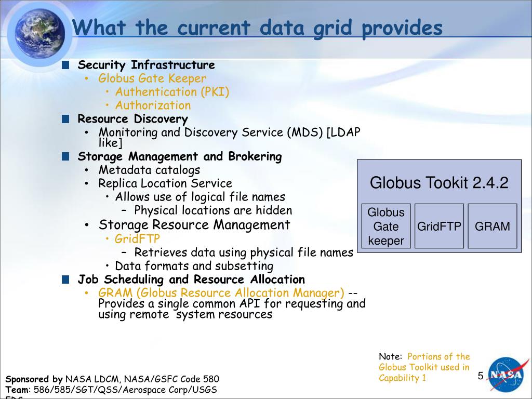Click the 'GRAM' diagram box
The image size is (532, 399).
(x=493, y=227)
